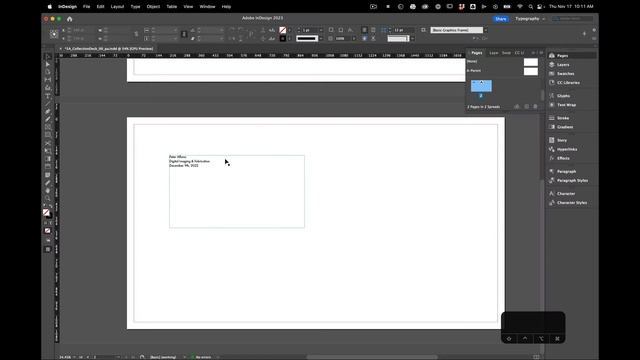640x360 pixels.
Task: Click the Share button
Action: tap(501, 19)
